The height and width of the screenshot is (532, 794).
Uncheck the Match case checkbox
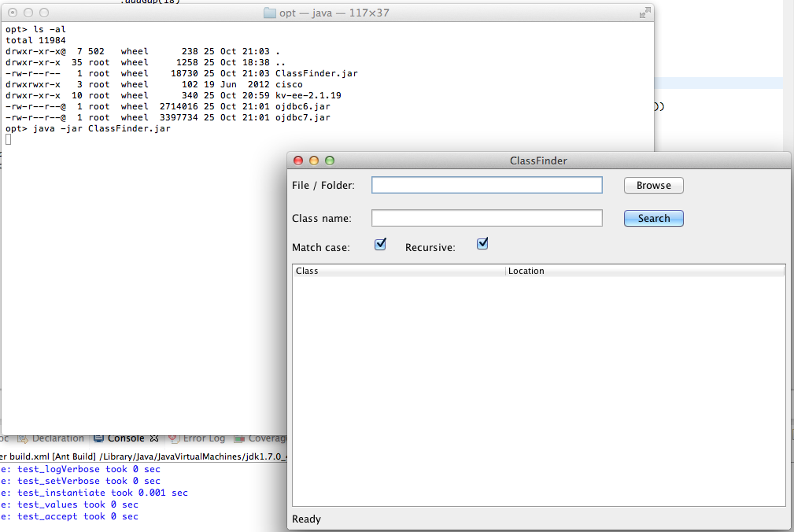click(380, 245)
